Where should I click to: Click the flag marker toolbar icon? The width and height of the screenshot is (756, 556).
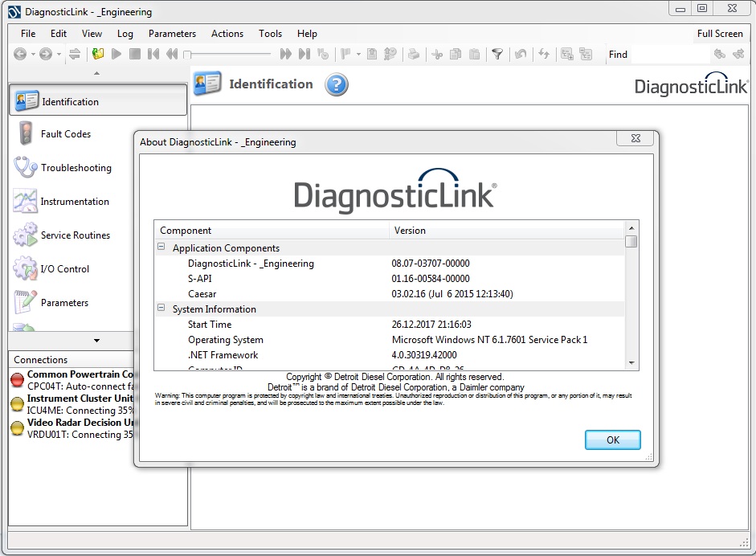345,54
